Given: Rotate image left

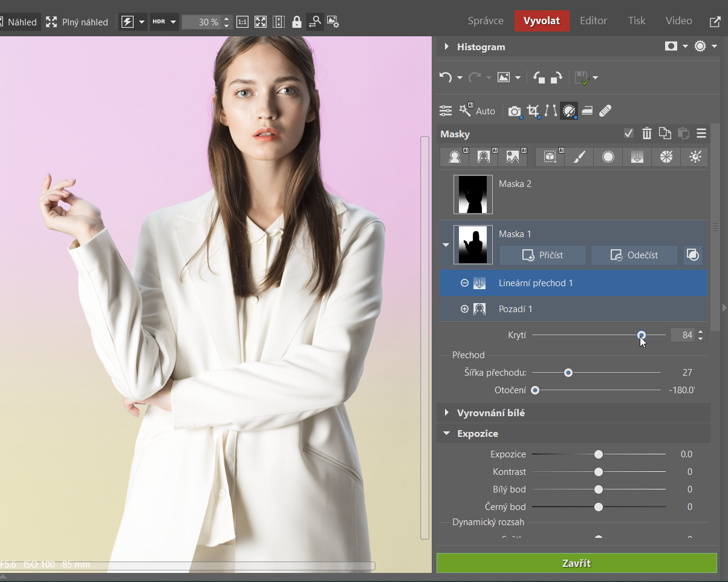Looking at the screenshot, I should [538, 77].
